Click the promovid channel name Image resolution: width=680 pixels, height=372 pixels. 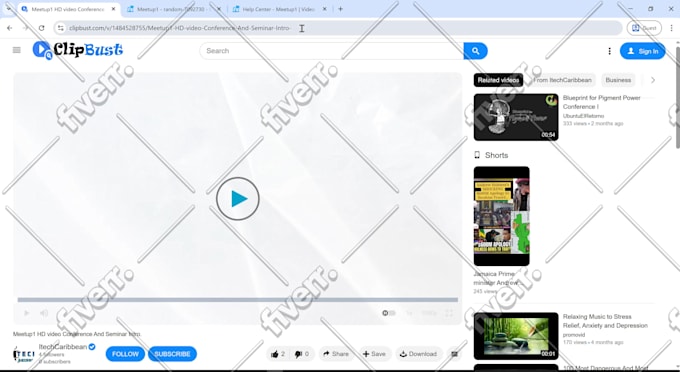tap(574, 335)
